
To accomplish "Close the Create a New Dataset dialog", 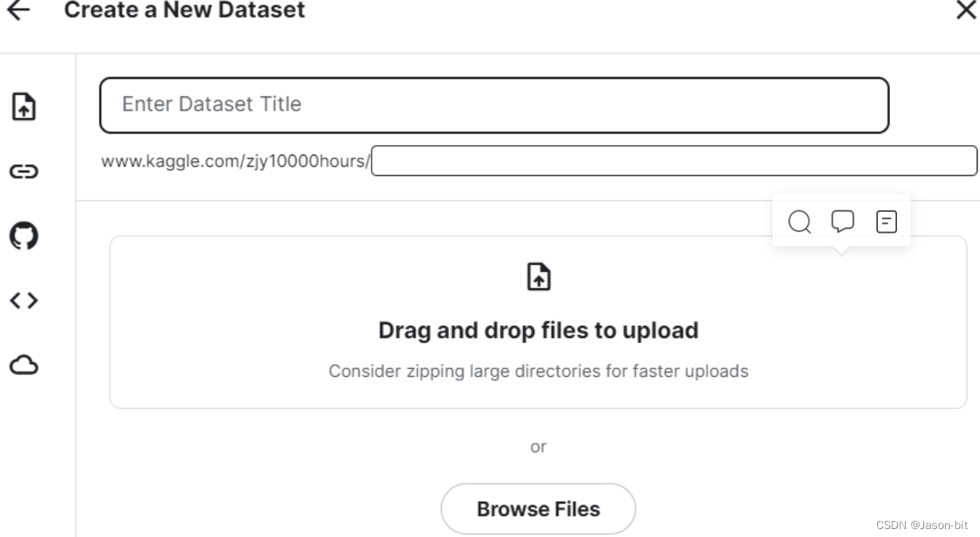I will (966, 10).
